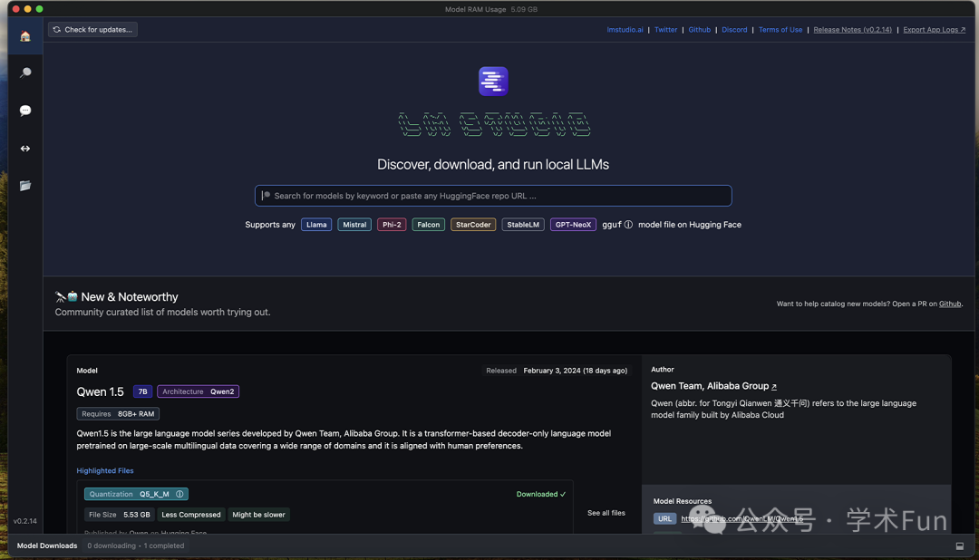
Task: Click the v0.2.14 version label
Action: [25, 521]
